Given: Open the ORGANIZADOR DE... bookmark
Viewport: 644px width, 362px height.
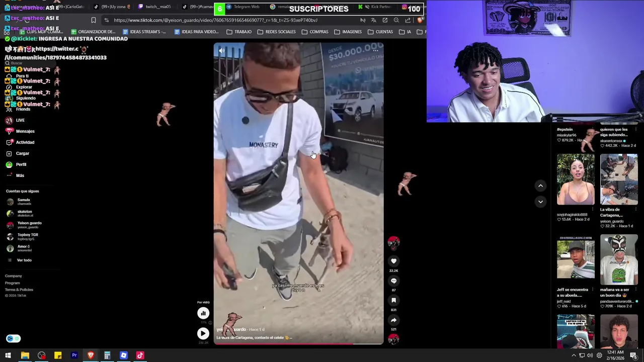Looking at the screenshot, I should 93,32.
